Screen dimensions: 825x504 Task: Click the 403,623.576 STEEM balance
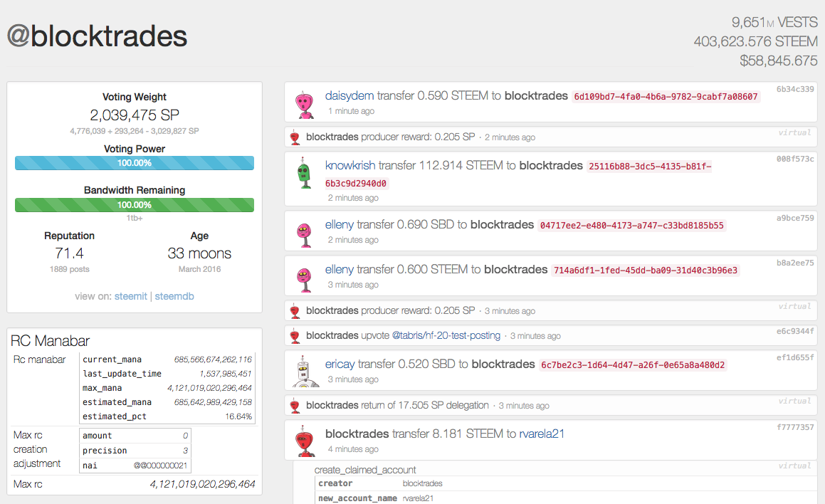pos(755,41)
